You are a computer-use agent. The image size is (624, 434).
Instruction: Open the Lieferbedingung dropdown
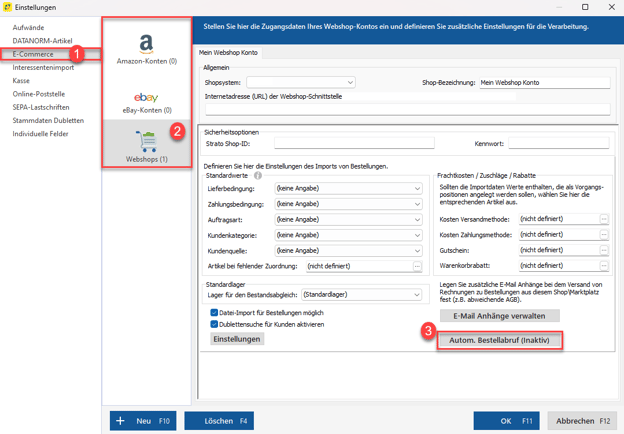[x=417, y=188]
